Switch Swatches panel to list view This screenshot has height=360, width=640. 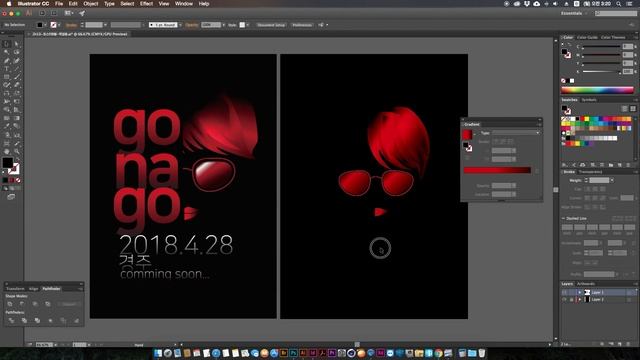coord(624,109)
